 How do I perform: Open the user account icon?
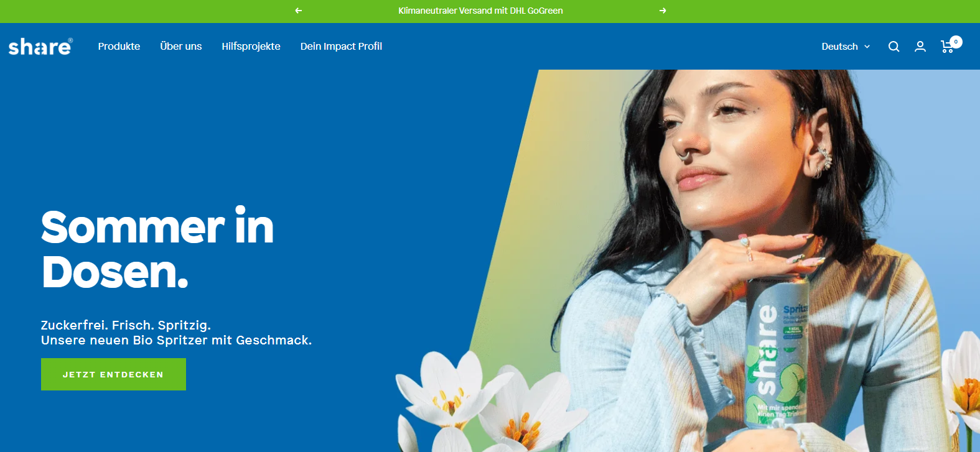[x=920, y=47]
